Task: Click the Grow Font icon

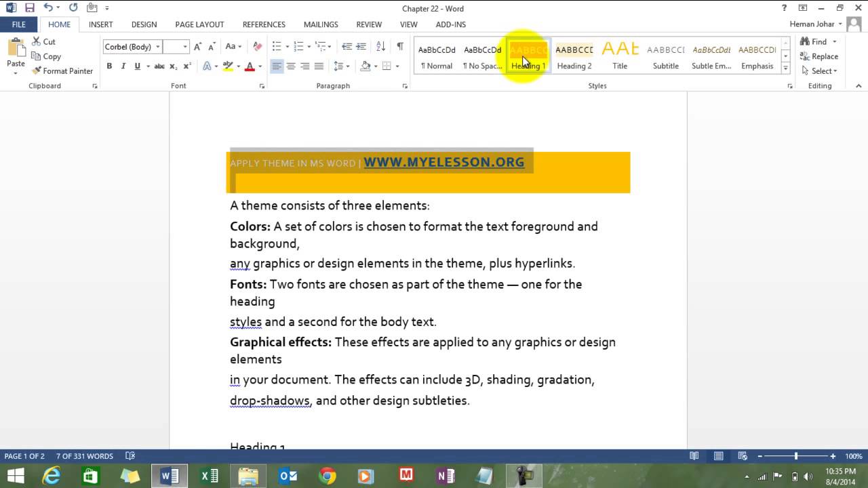Action: (x=197, y=47)
